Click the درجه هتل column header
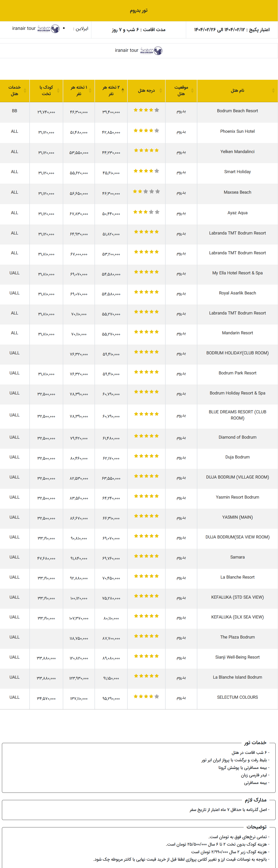 147,91
